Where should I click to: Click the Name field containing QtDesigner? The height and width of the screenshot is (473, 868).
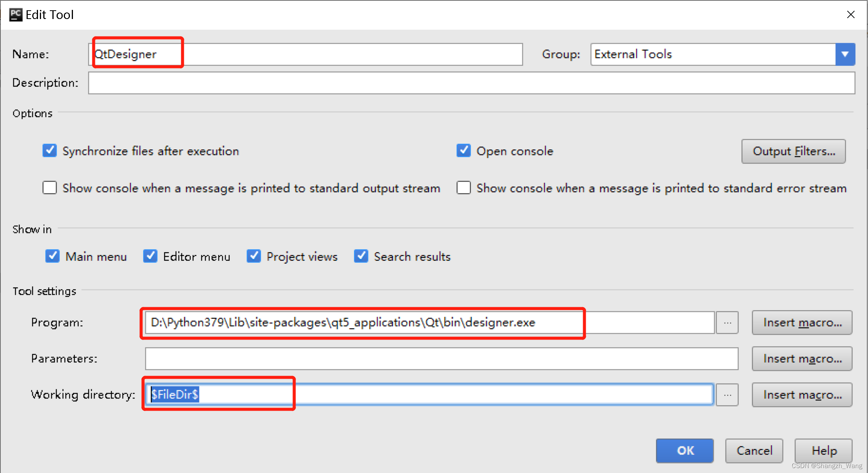305,54
